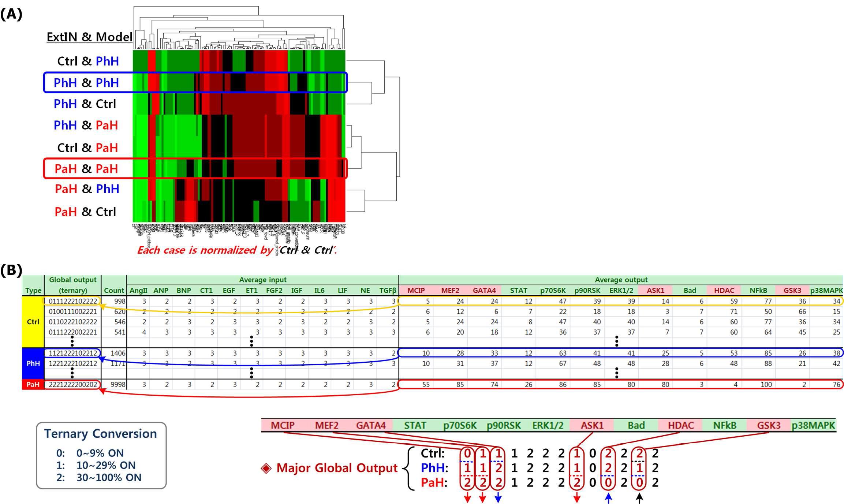Screen dimensions: 844x504
Task: Click 'p38MAPK' in the lower output bar
Action: click(x=813, y=425)
